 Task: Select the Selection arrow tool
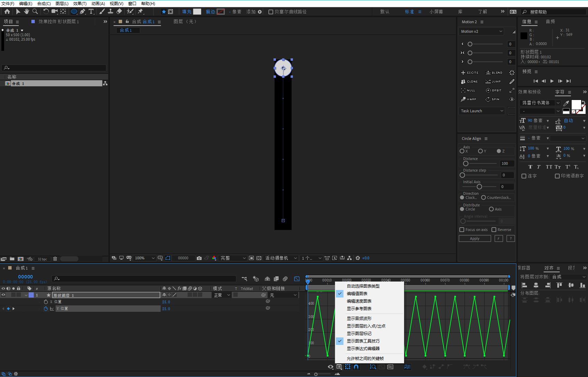tap(18, 11)
